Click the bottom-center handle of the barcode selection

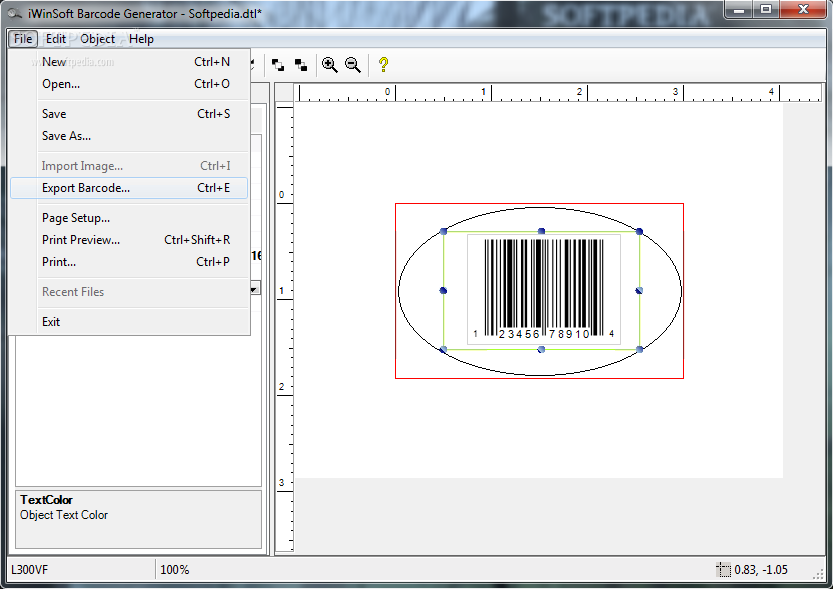pyautogui.click(x=541, y=349)
